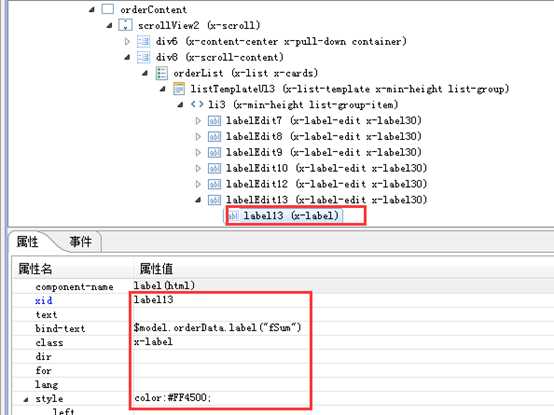
Task: Click the 属性名 column header
Action: [35, 269]
